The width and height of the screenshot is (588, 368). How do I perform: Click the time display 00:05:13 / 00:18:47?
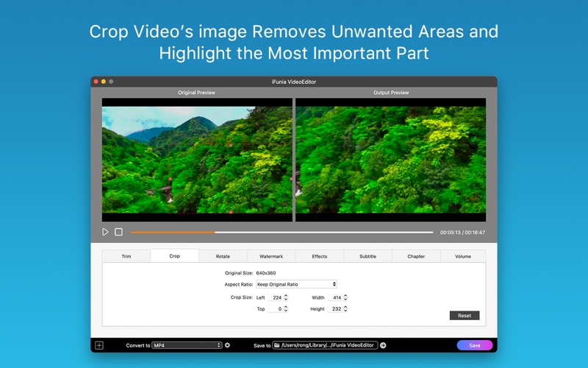[x=462, y=233]
